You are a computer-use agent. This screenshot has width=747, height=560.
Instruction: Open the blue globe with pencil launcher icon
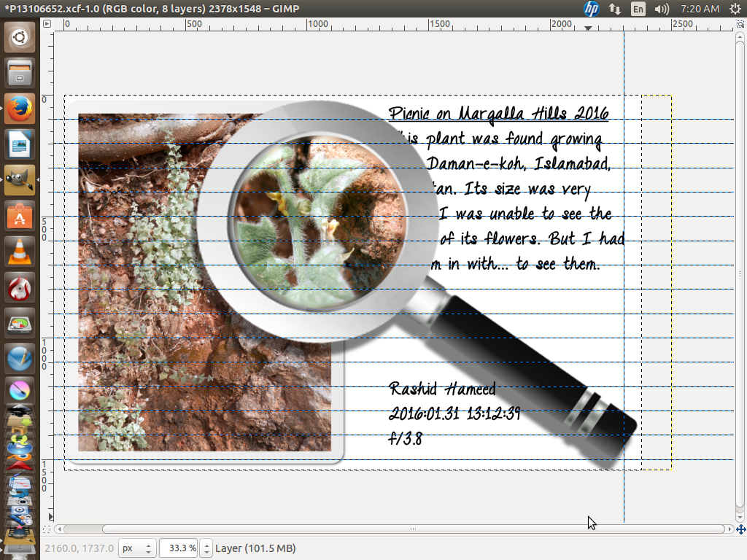[x=20, y=359]
